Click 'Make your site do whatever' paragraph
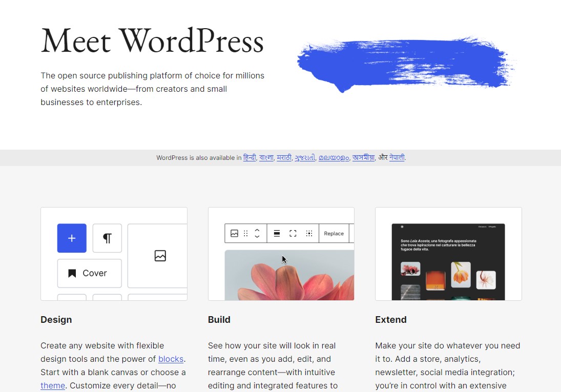Viewport: 561px width, 392px height. point(448,365)
